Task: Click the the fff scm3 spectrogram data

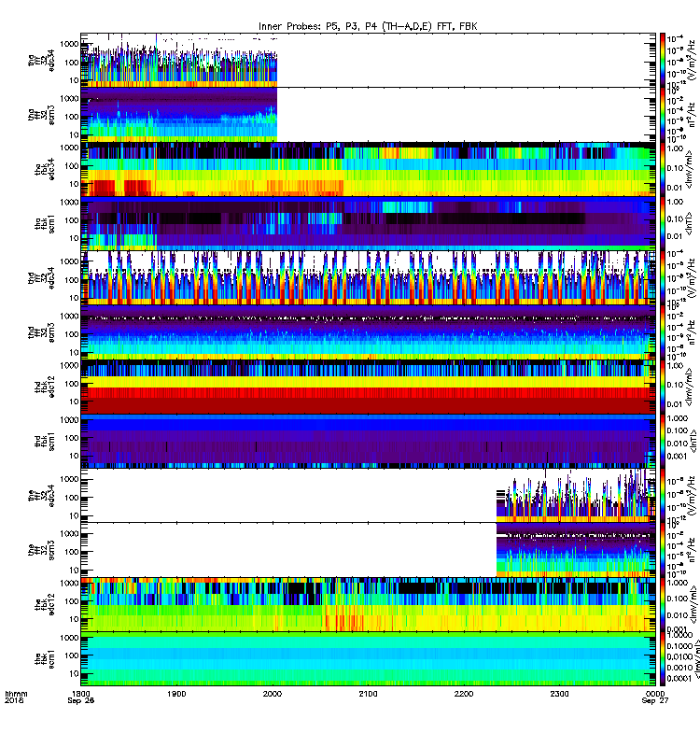Action: [x=576, y=550]
